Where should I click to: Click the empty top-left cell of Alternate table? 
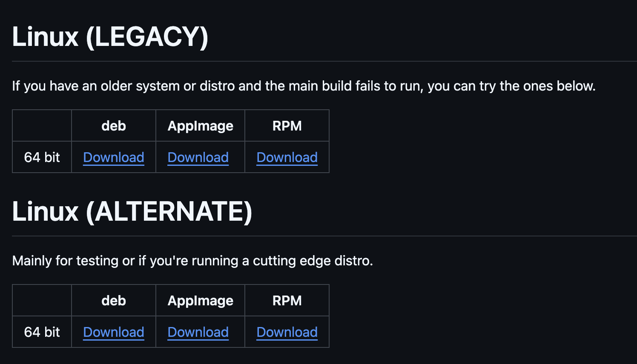click(42, 301)
